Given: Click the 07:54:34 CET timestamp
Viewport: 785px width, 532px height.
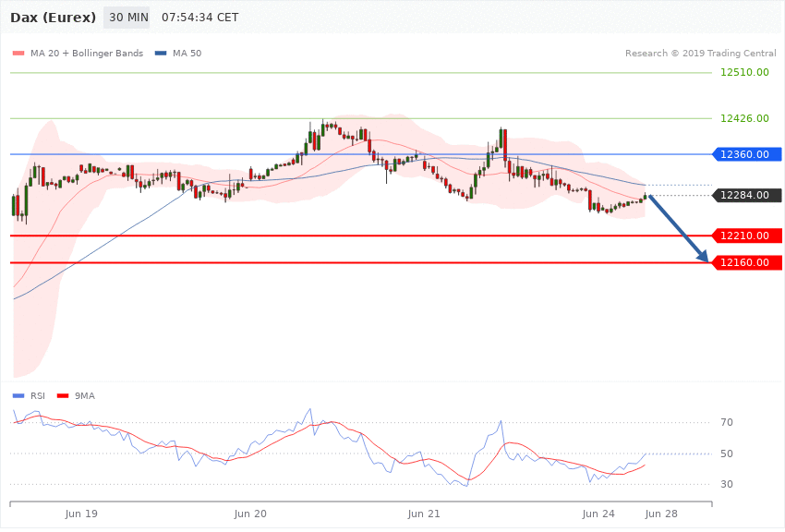Looking at the screenshot, I should (x=199, y=18).
